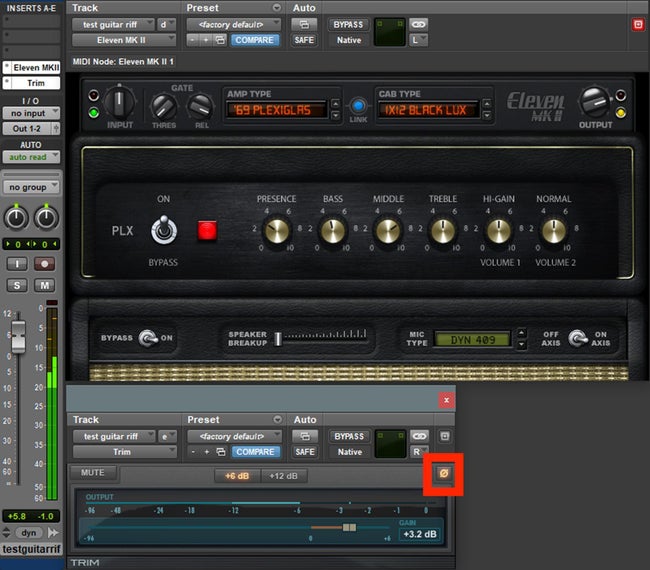Open Eleven plugin automation enable window
This screenshot has width=650, height=570.
click(x=304, y=24)
